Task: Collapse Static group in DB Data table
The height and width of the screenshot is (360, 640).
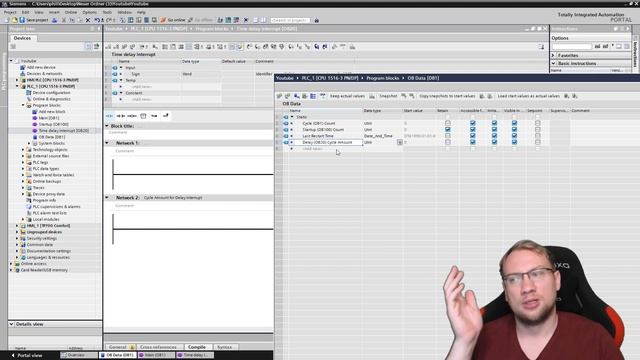Action: [292, 117]
